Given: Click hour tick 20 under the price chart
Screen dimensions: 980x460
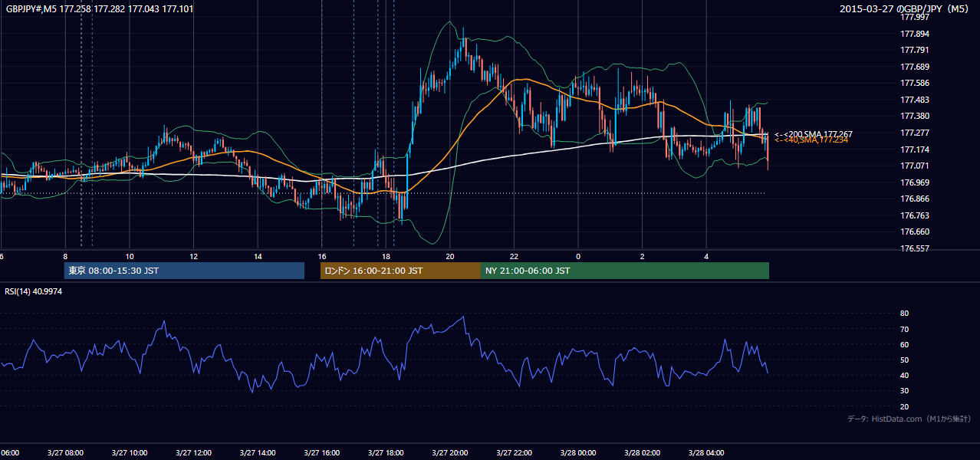Looking at the screenshot, I should pos(450,256).
